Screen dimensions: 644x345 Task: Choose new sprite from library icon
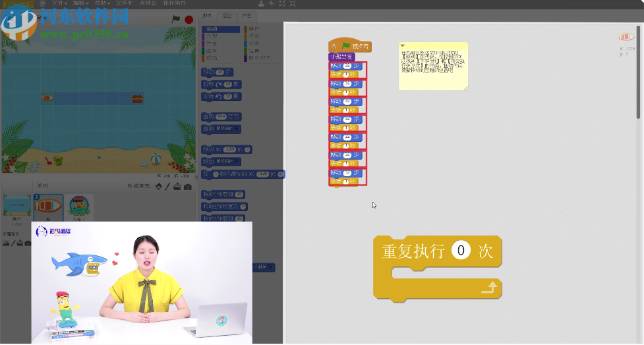click(159, 187)
